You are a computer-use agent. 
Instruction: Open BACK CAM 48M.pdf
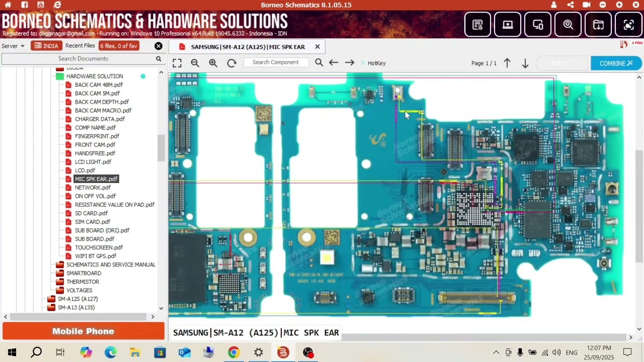tap(99, 85)
